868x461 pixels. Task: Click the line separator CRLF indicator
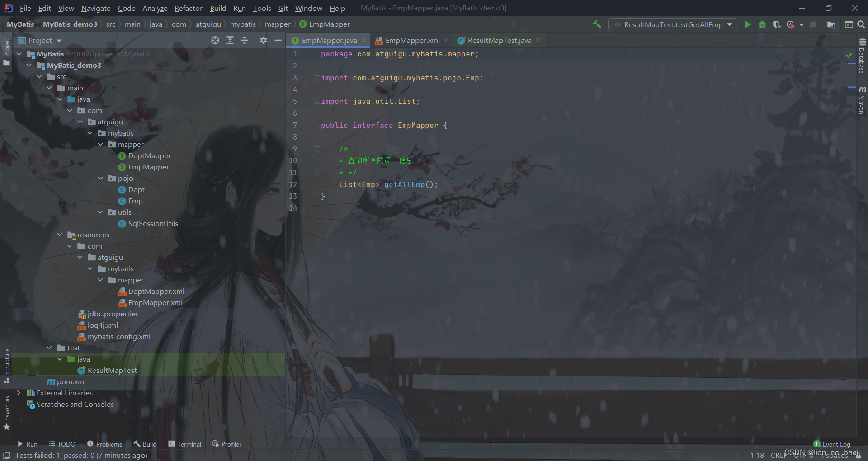(x=778, y=455)
